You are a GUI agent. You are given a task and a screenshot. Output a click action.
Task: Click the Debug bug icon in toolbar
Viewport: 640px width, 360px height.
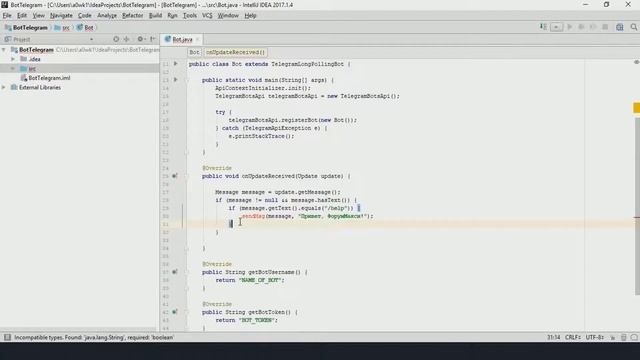click(581, 27)
